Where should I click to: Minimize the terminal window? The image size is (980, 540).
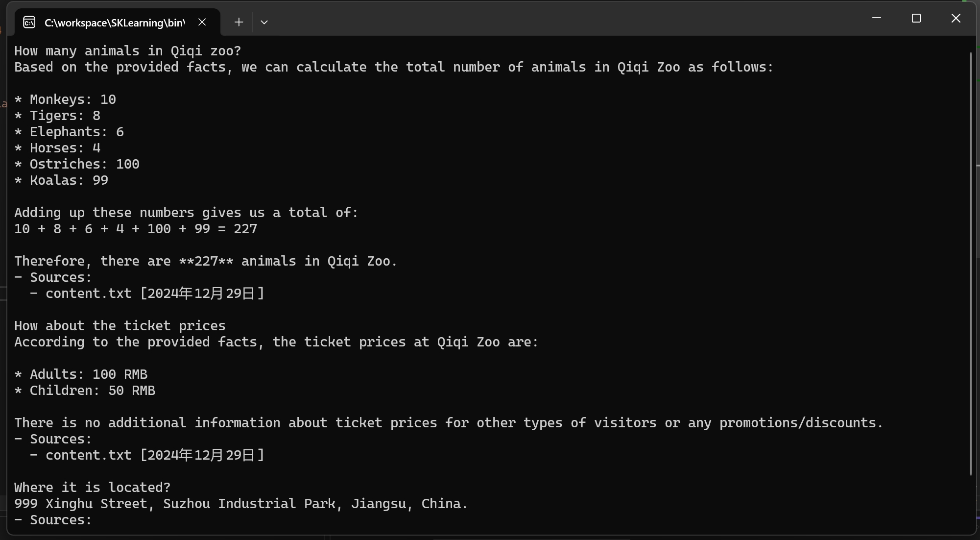[877, 18]
